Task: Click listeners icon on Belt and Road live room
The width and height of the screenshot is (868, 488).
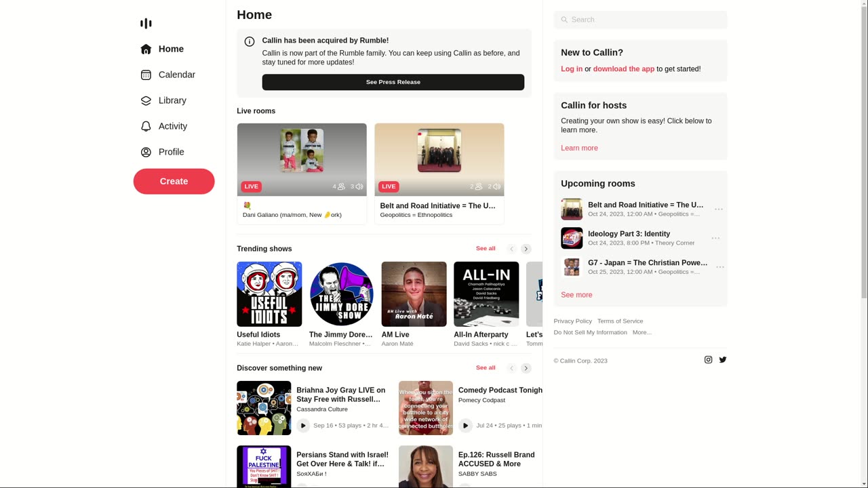Action: click(479, 186)
